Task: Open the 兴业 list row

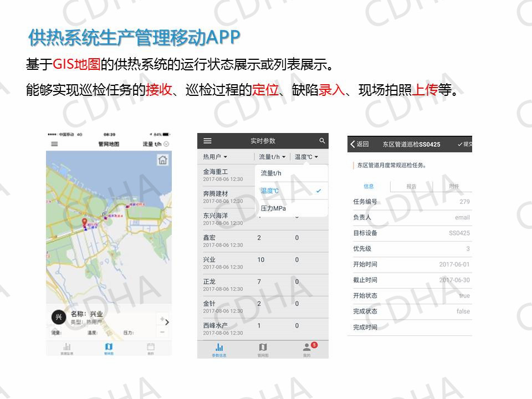Action: (263, 263)
